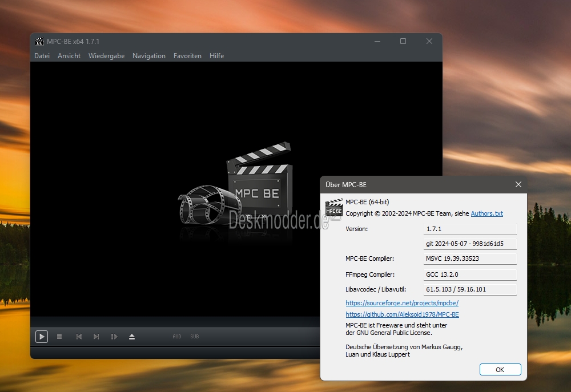
Task: Click the 'FFmpeg Compiler:' label
Action: tap(370, 274)
